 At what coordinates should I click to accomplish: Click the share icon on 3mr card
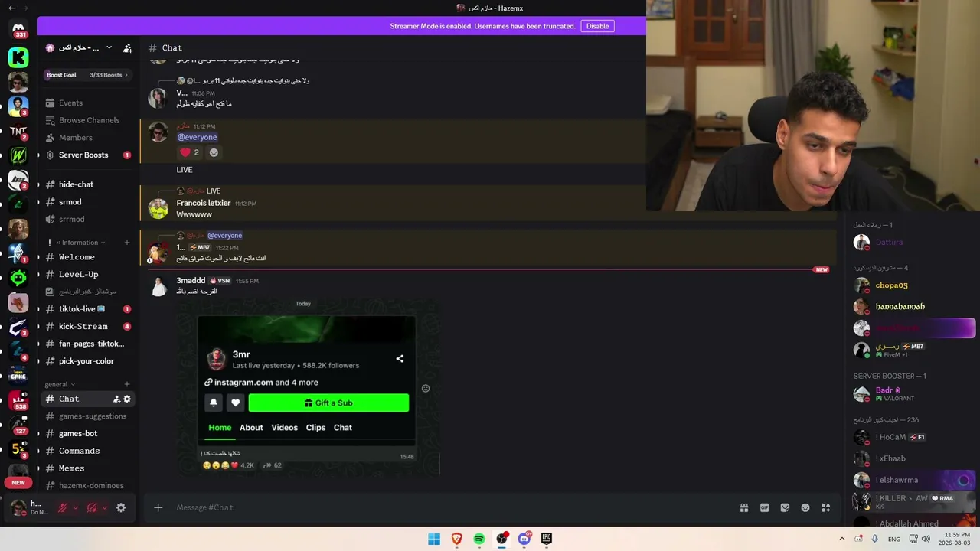click(x=400, y=358)
